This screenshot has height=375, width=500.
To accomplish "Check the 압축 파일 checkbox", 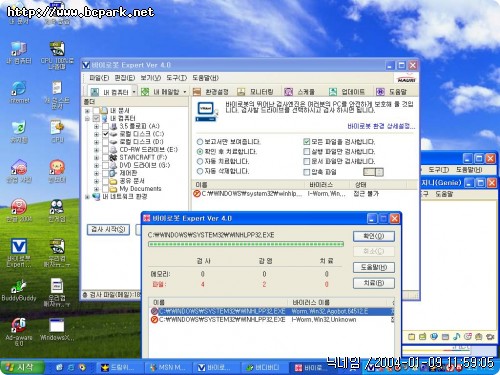I will [x=307, y=172].
